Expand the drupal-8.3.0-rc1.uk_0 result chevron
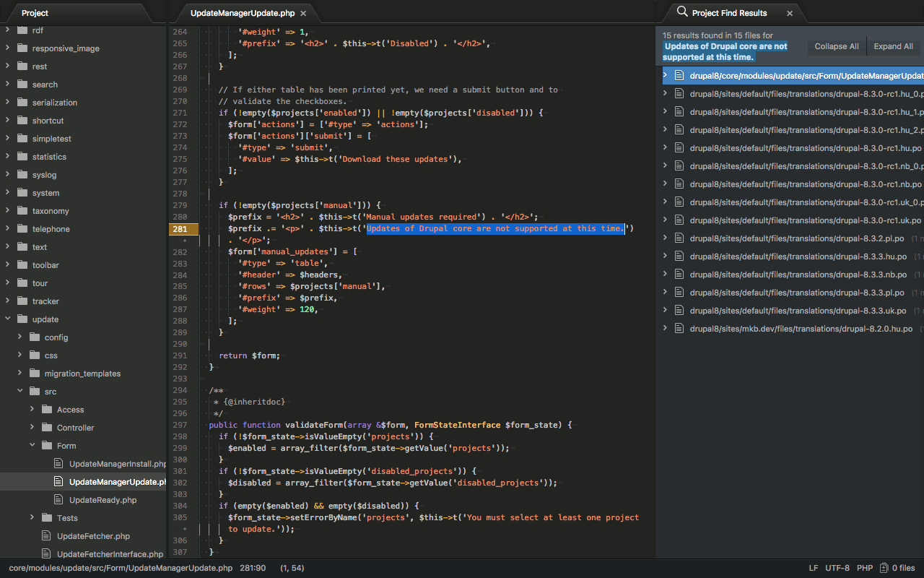 click(666, 202)
